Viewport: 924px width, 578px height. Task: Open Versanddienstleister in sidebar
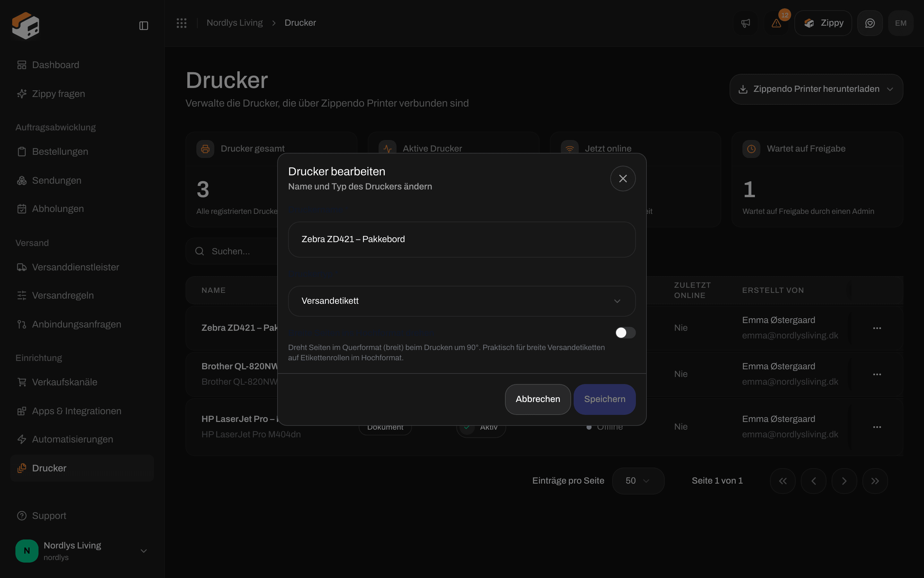pyautogui.click(x=82, y=267)
